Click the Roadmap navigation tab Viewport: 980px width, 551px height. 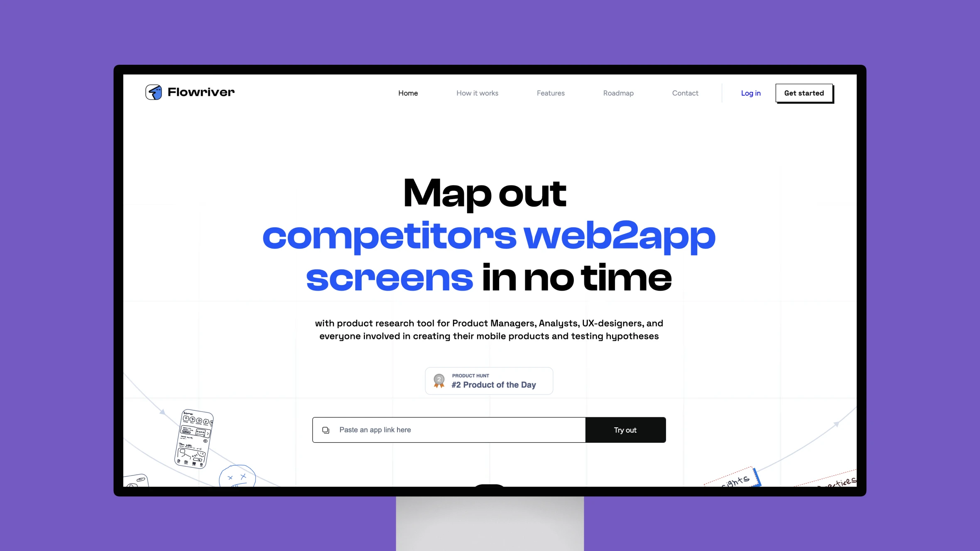(x=619, y=93)
